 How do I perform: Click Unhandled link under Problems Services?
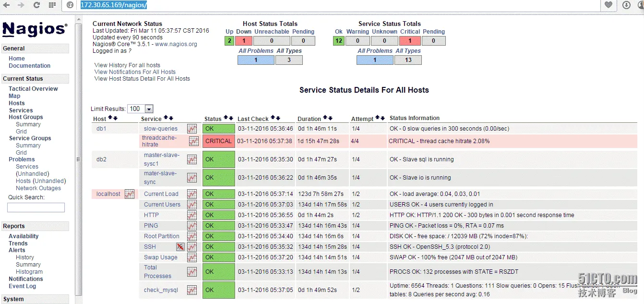pyautogui.click(x=33, y=174)
